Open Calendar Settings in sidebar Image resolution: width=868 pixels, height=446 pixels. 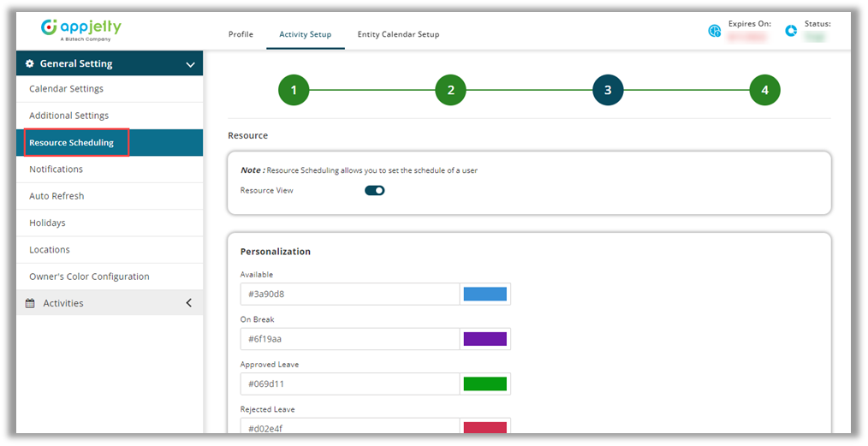coord(66,89)
